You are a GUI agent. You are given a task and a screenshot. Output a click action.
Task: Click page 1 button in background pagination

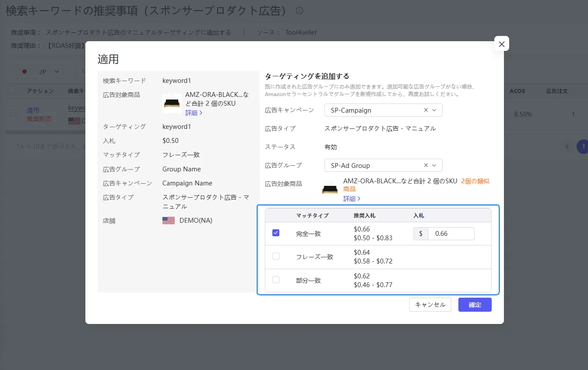[x=582, y=147]
